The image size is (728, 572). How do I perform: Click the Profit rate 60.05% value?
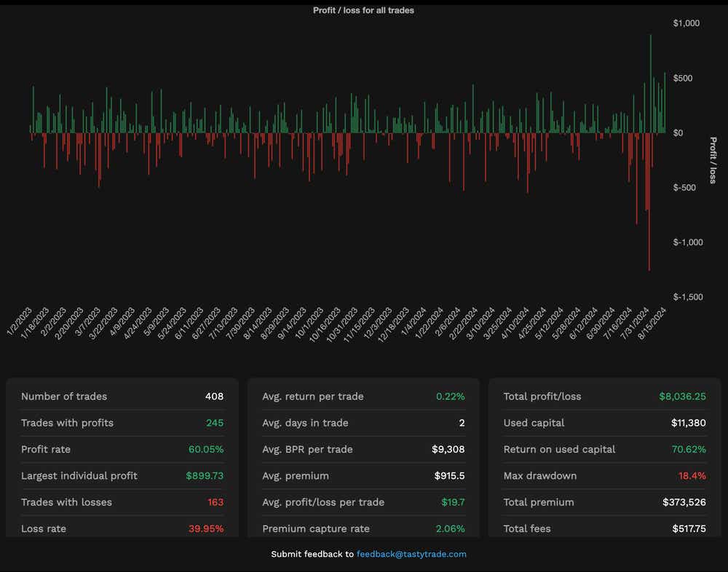[x=206, y=450]
